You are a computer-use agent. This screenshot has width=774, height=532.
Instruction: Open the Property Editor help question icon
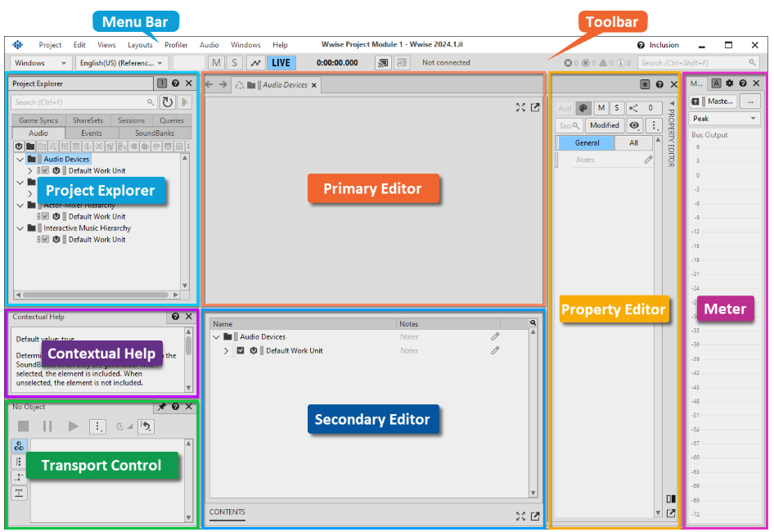pyautogui.click(x=659, y=84)
